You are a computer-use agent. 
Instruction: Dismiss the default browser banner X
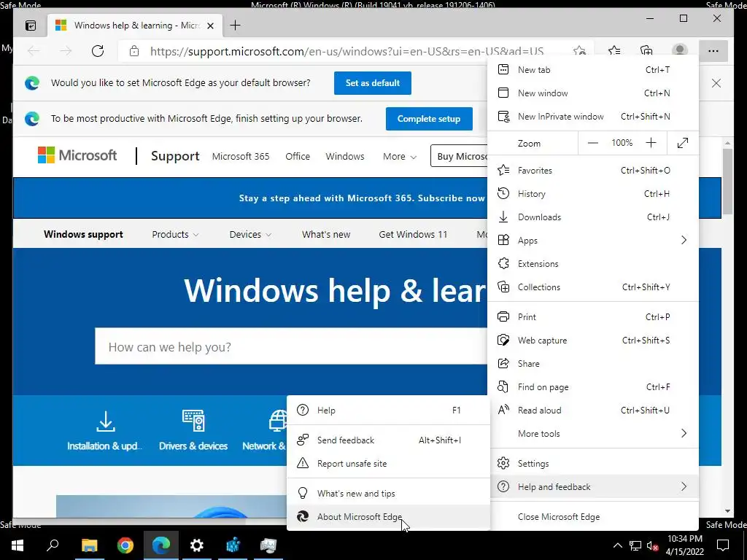coord(716,83)
